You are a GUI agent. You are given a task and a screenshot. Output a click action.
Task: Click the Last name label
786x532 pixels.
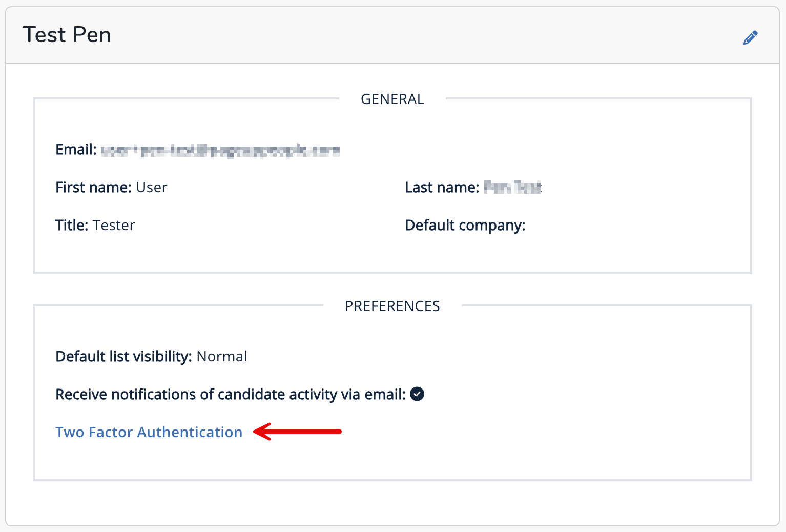pos(442,188)
